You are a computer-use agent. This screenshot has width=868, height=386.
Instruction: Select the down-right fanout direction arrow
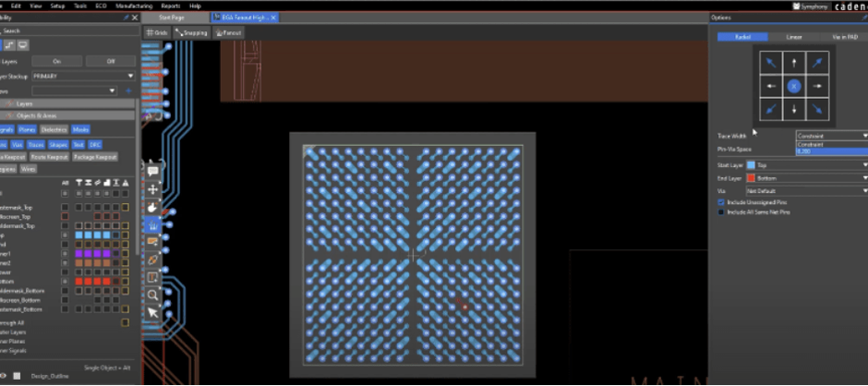[817, 110]
